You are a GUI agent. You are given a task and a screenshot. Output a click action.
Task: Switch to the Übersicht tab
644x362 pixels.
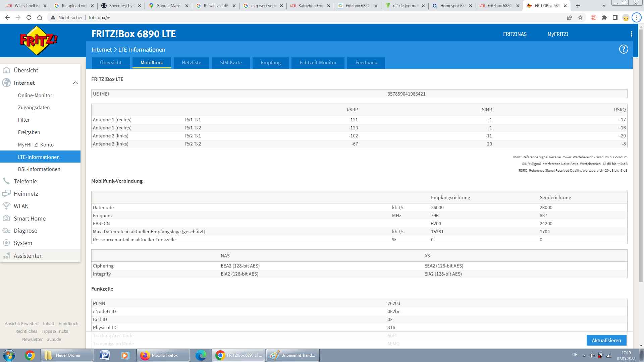[x=111, y=63]
